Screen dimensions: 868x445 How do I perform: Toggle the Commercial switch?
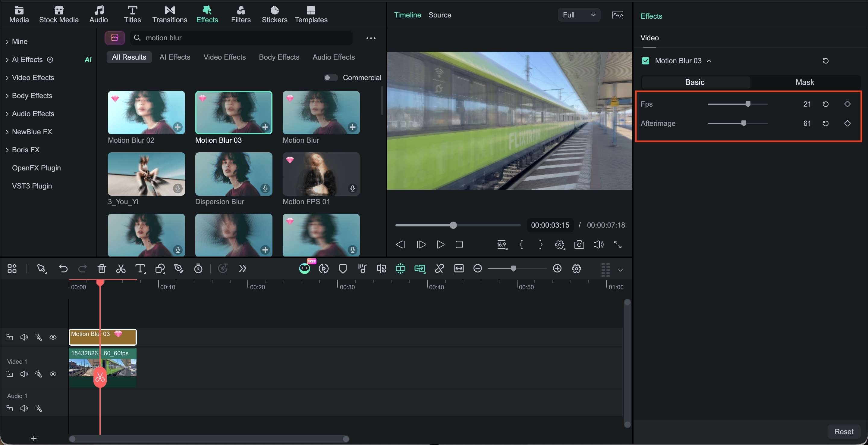tap(330, 78)
